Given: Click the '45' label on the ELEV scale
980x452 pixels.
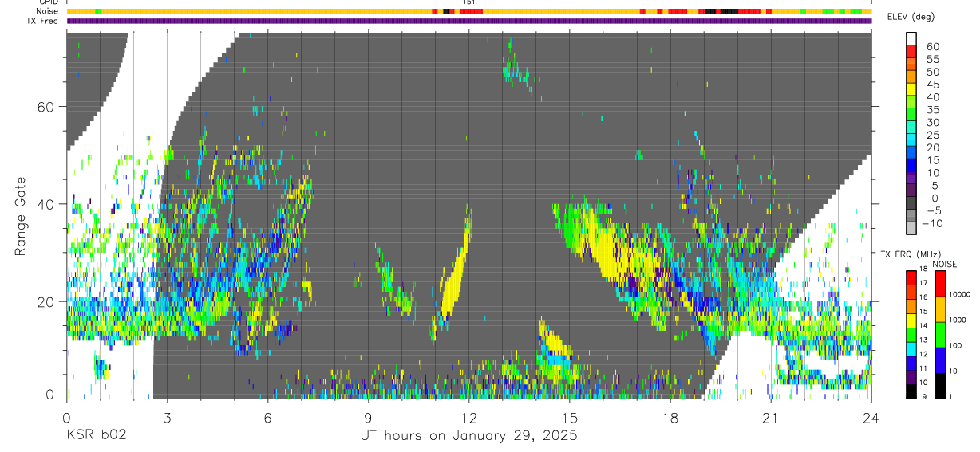Looking at the screenshot, I should coord(933,85).
